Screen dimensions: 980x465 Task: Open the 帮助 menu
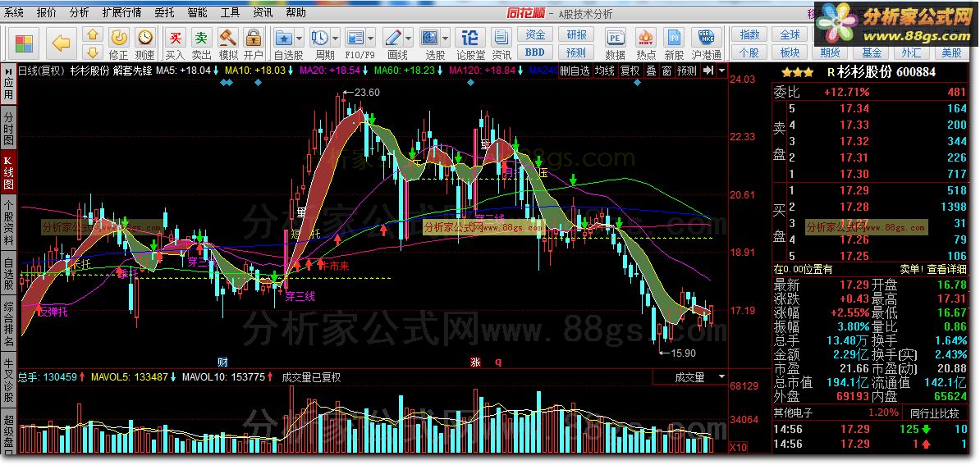[x=296, y=12]
